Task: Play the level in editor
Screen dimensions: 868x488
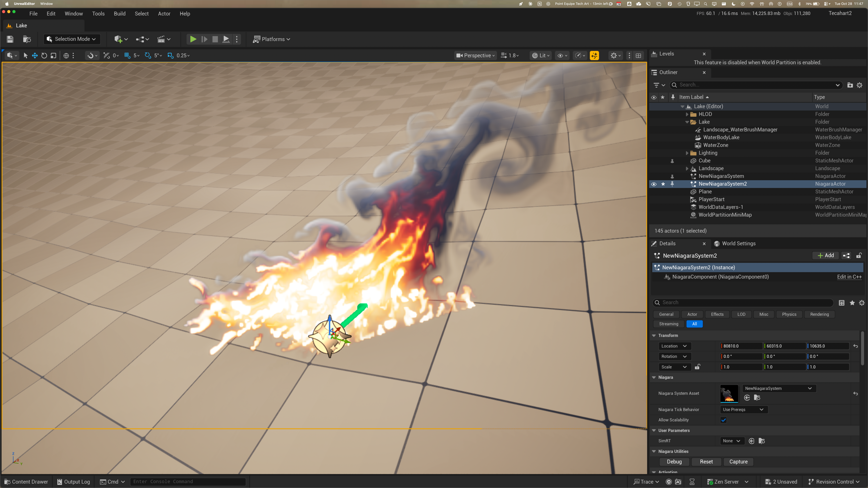Action: (x=193, y=39)
